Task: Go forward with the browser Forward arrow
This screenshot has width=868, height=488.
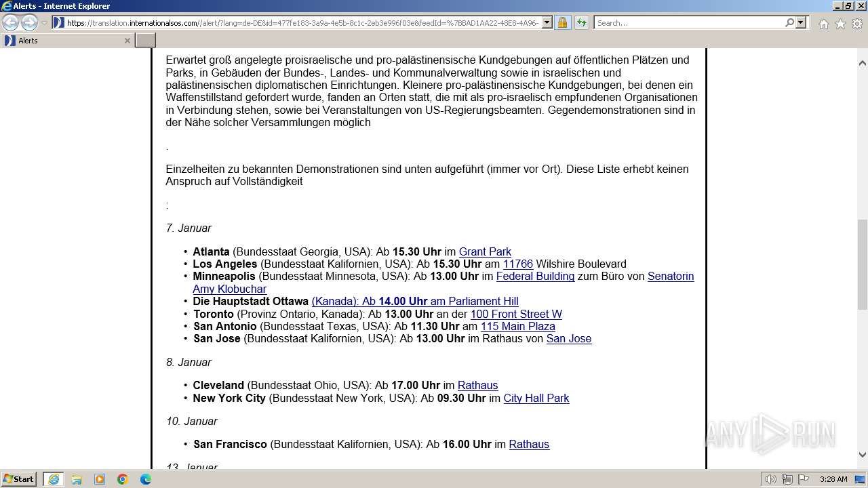Action: pyautogui.click(x=29, y=22)
